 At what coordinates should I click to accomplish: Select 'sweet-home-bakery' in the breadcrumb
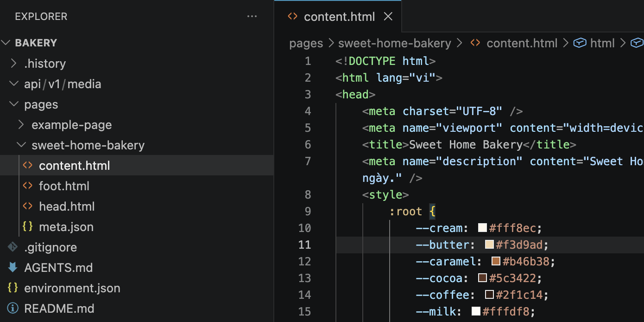[x=395, y=43]
